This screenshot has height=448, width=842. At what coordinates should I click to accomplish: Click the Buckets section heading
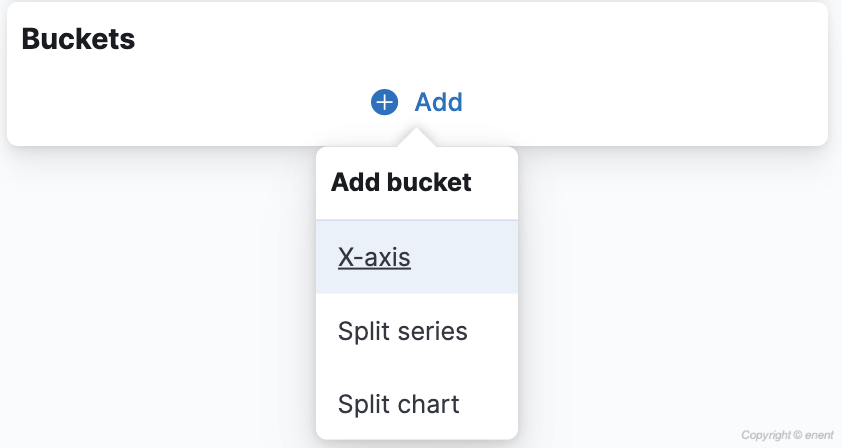[78, 39]
